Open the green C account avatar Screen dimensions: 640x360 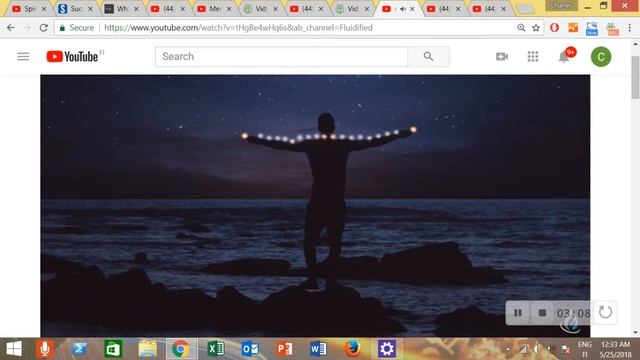(601, 56)
